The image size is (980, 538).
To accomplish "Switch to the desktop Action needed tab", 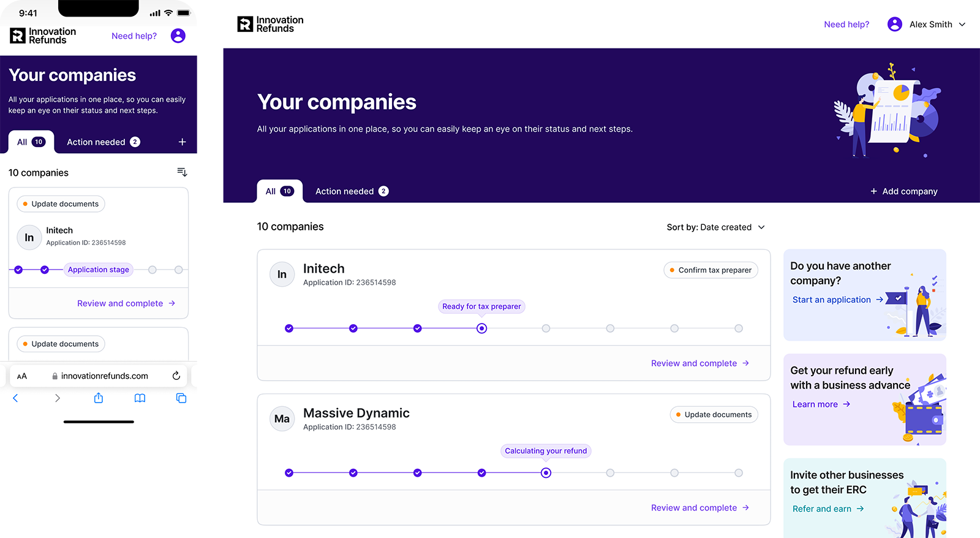I will (352, 191).
